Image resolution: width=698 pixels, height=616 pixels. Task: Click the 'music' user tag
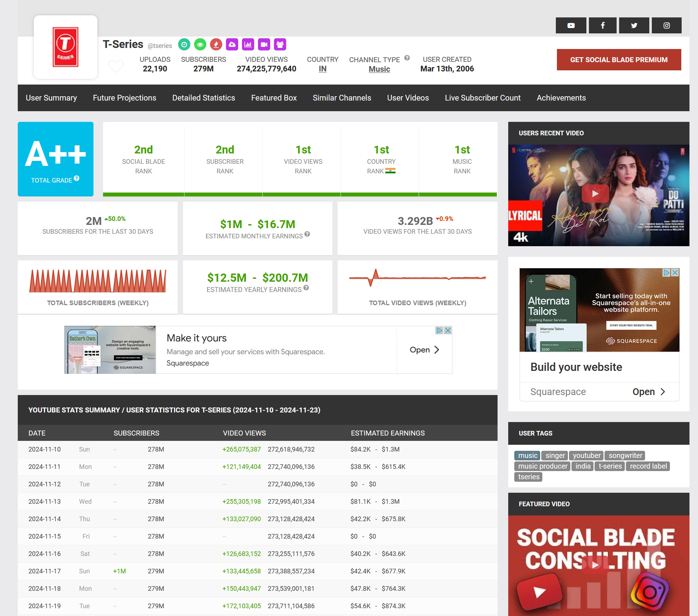pyautogui.click(x=527, y=455)
